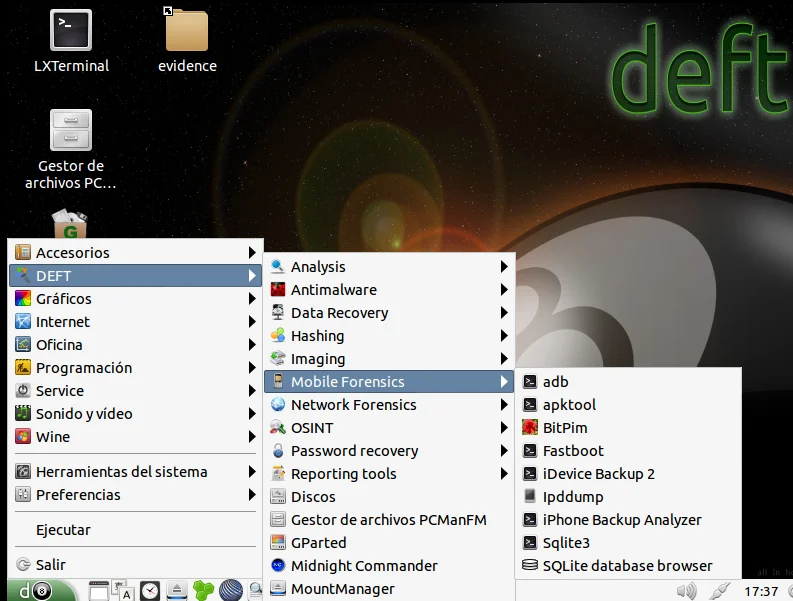The image size is (793, 601).
Task: Click the Analysis magnifier icon
Action: pos(278,266)
